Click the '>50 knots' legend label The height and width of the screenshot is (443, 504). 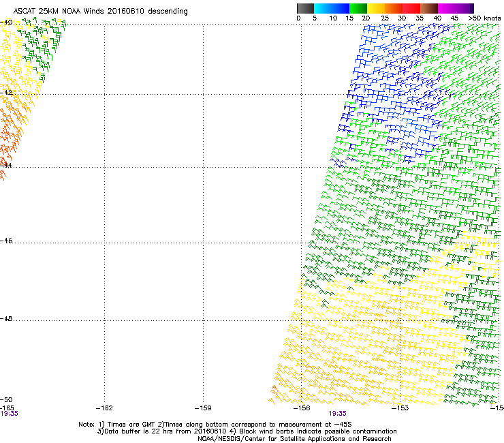[x=484, y=18]
